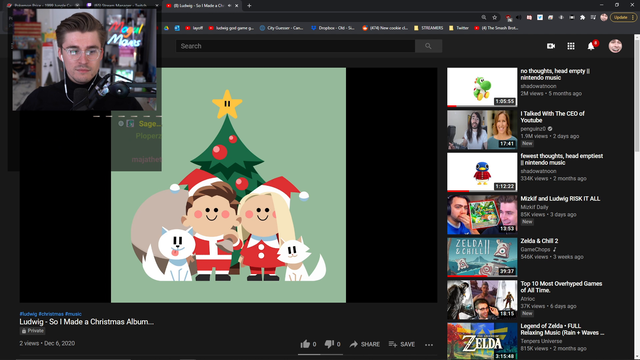This screenshot has width=640, height=360.
Task: Click the Chrome Update button
Action: [623, 17]
